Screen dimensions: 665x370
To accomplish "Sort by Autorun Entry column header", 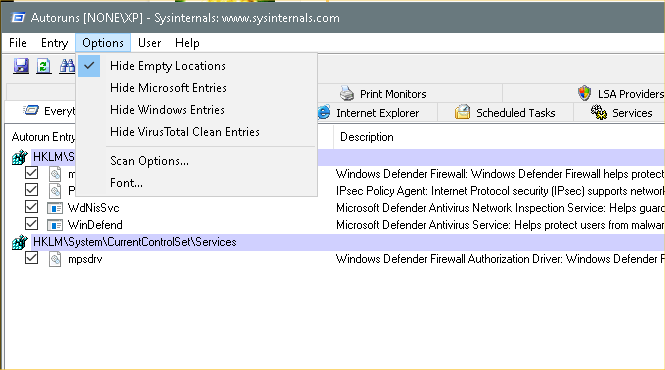I will 42,137.
